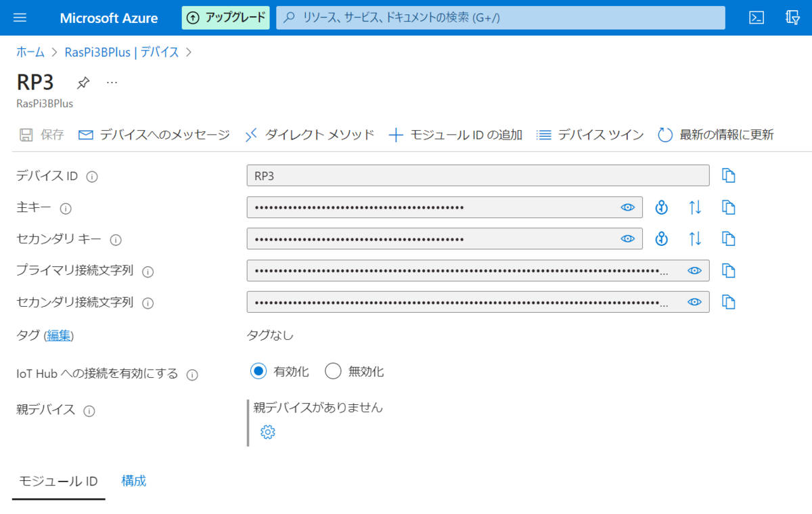The height and width of the screenshot is (514, 812).
Task: Click the アップグレード button
Action: click(x=225, y=18)
